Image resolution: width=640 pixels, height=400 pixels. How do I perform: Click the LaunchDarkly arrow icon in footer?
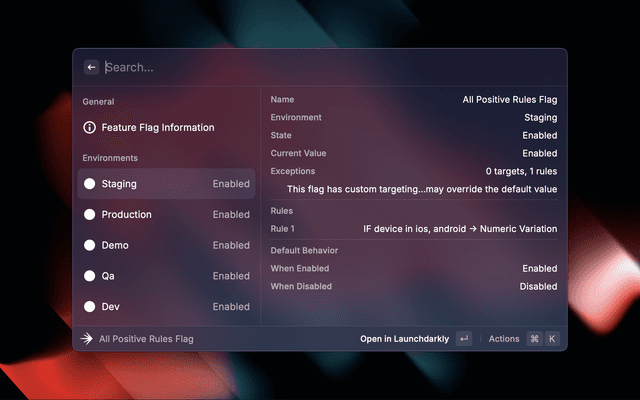pyautogui.click(x=87, y=339)
